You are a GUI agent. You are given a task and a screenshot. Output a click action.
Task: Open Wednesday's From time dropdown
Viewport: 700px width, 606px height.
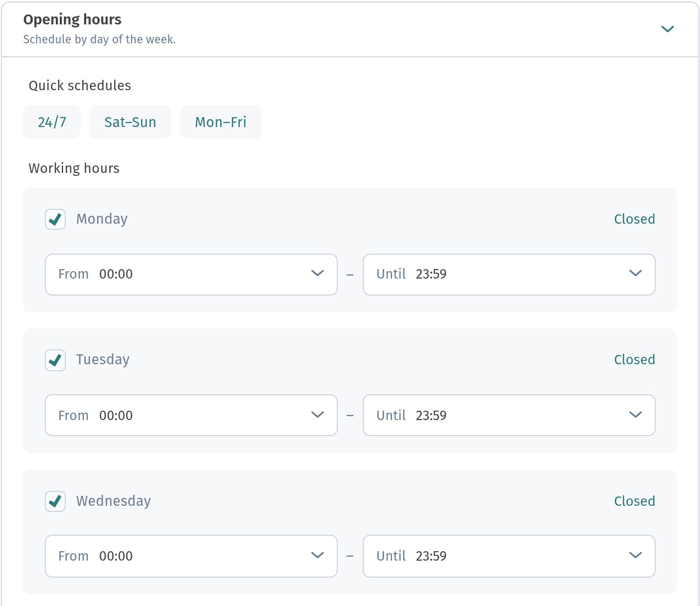tap(191, 556)
